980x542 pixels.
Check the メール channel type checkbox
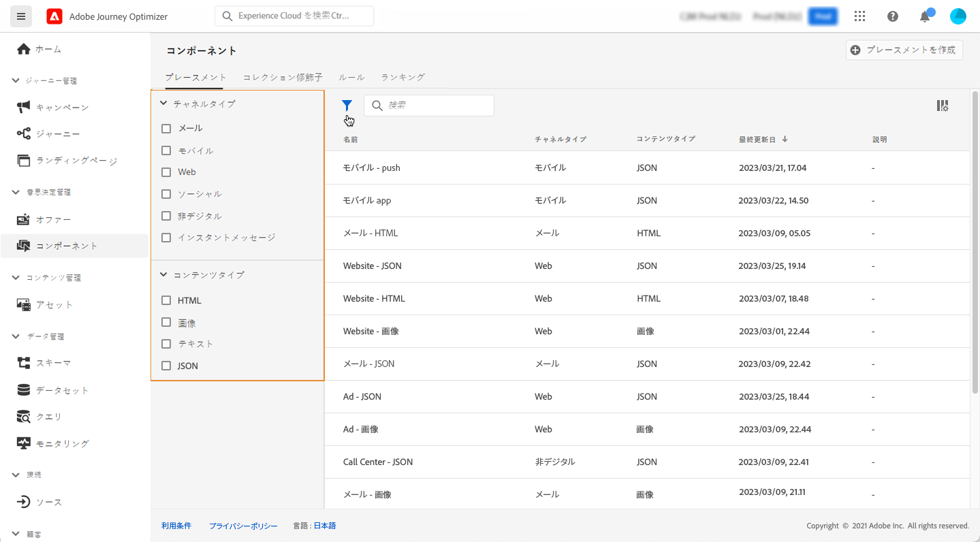point(166,129)
